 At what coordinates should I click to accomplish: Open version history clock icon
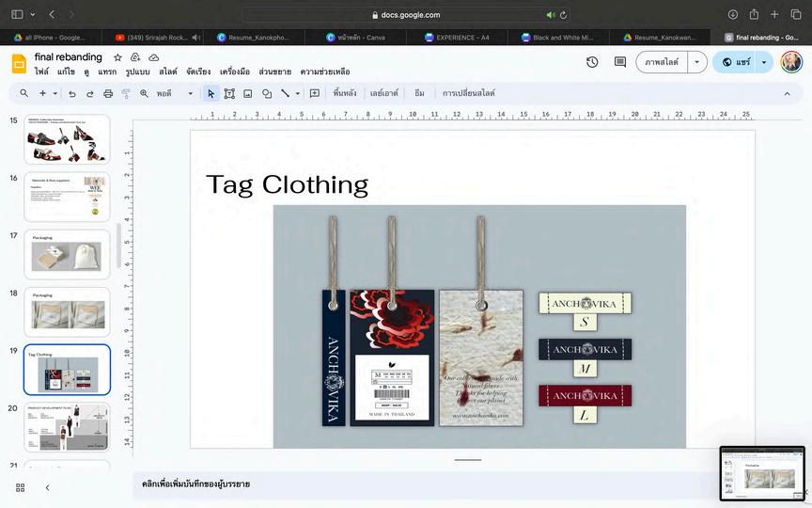coord(592,62)
